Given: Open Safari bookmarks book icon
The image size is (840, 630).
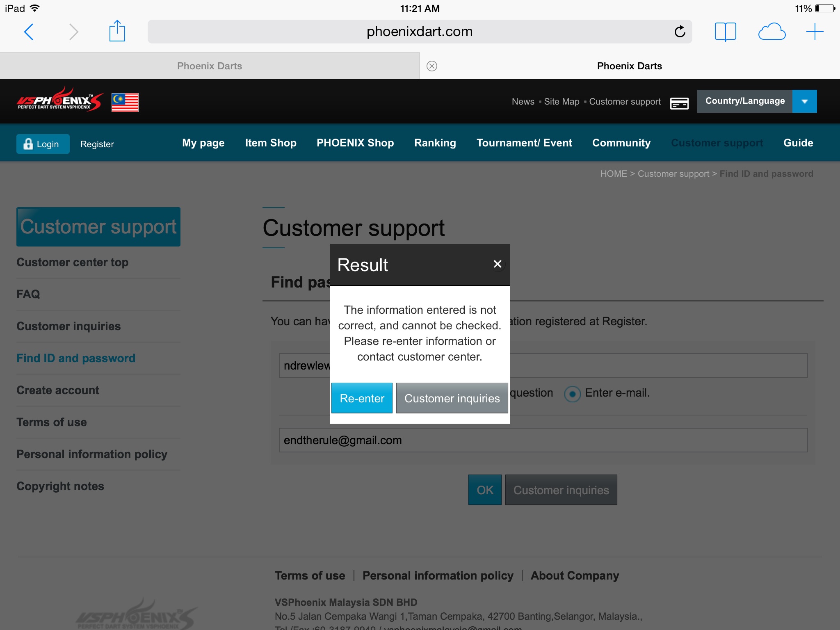Looking at the screenshot, I should (x=725, y=32).
